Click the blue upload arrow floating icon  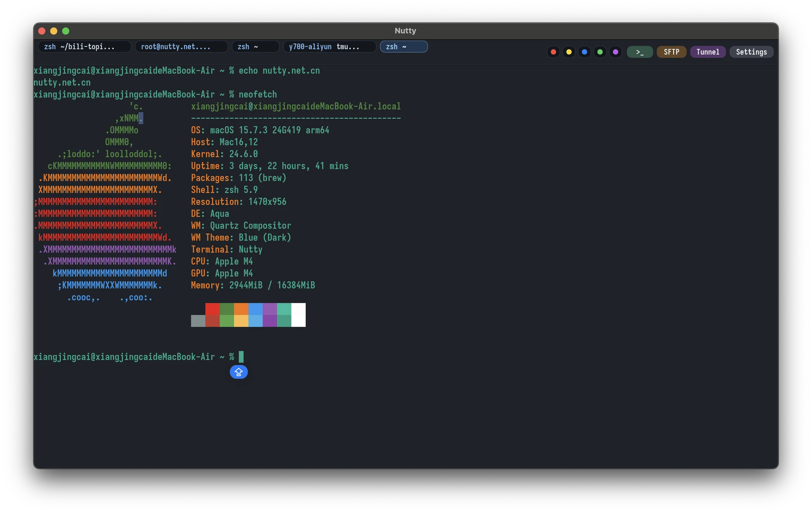(239, 372)
